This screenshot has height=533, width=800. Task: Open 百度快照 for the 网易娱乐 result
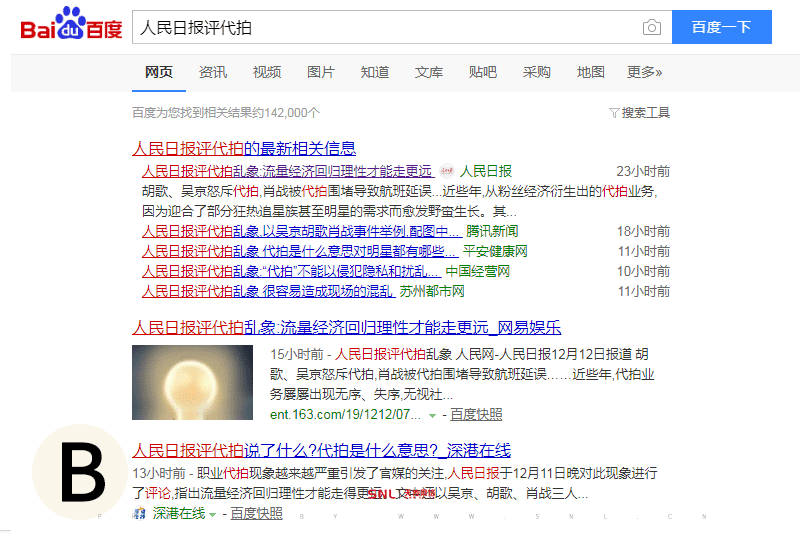tap(476, 414)
